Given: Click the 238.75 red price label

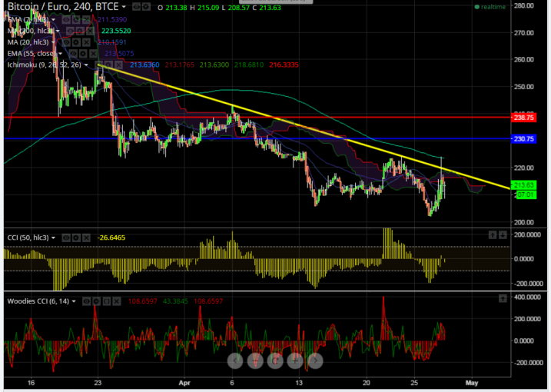Looking at the screenshot, I should point(523,118).
